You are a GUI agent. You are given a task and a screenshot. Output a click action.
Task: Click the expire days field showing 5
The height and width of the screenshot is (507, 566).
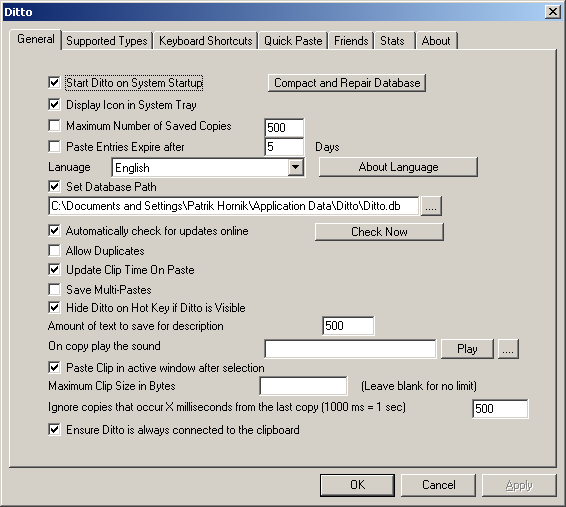(x=284, y=147)
